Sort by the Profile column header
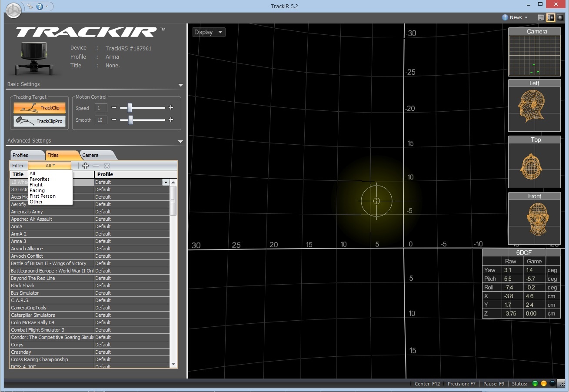 [132, 174]
